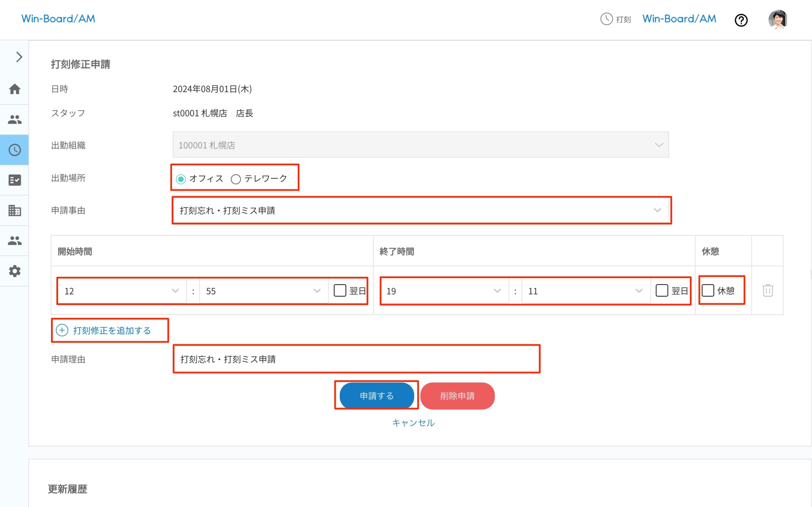
Task: Collapse the sidebar with the arrow icon
Action: click(18, 57)
